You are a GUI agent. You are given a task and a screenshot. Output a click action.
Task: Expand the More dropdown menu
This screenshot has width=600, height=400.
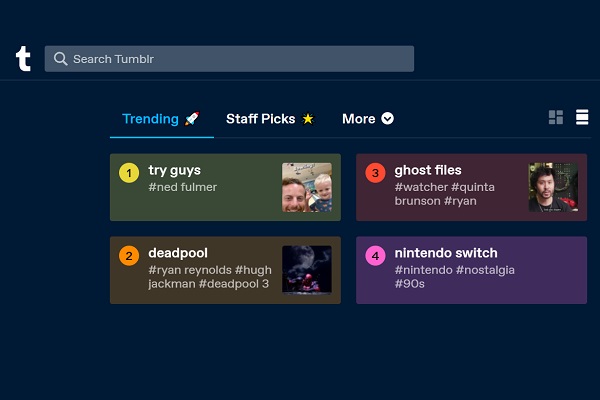[x=368, y=119]
